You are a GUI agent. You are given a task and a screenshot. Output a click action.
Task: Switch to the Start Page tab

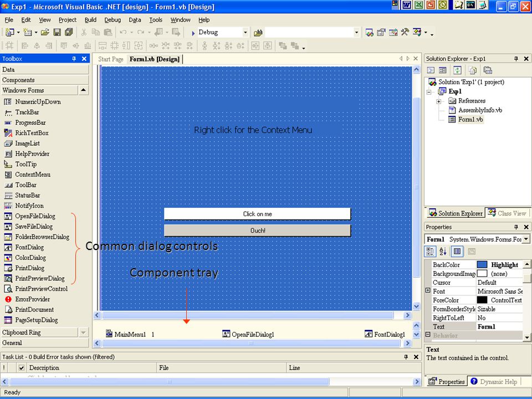point(111,59)
